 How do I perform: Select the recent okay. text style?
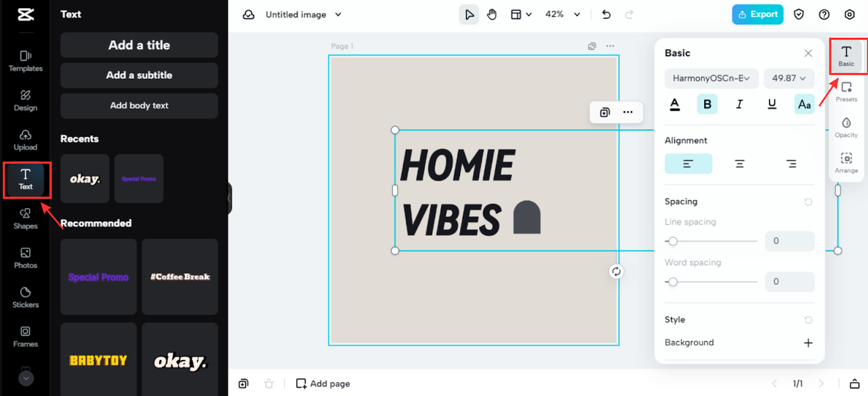(85, 179)
